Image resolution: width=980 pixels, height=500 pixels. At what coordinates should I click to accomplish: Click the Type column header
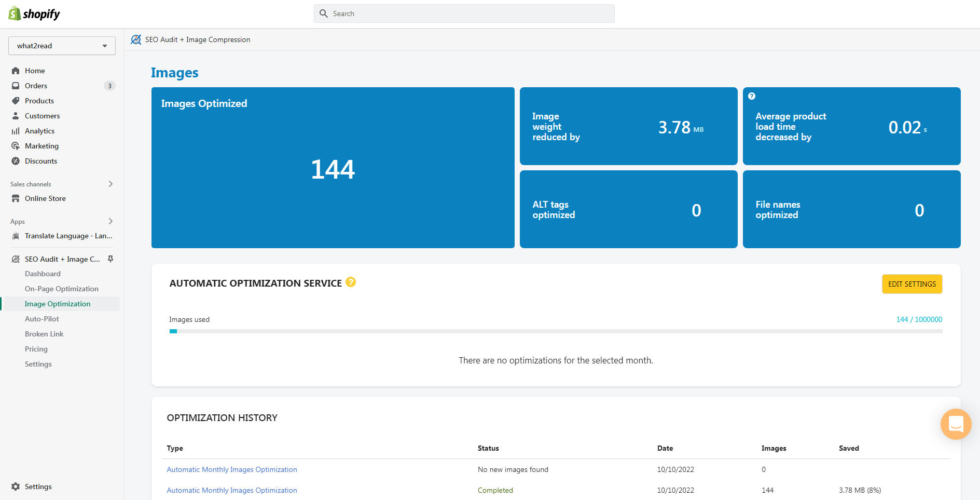(175, 448)
